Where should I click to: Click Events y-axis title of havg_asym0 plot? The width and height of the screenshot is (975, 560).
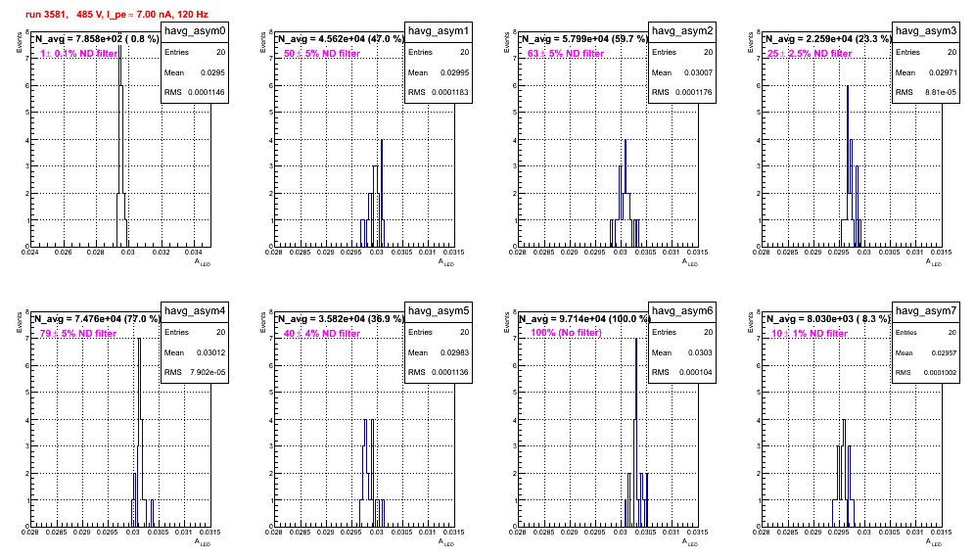click(19, 42)
